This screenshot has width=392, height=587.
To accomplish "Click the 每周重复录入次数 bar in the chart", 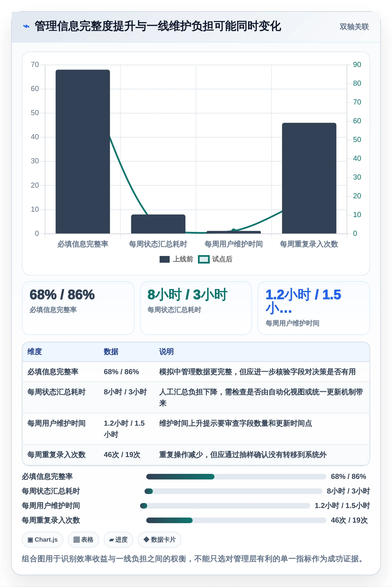I will point(309,178).
